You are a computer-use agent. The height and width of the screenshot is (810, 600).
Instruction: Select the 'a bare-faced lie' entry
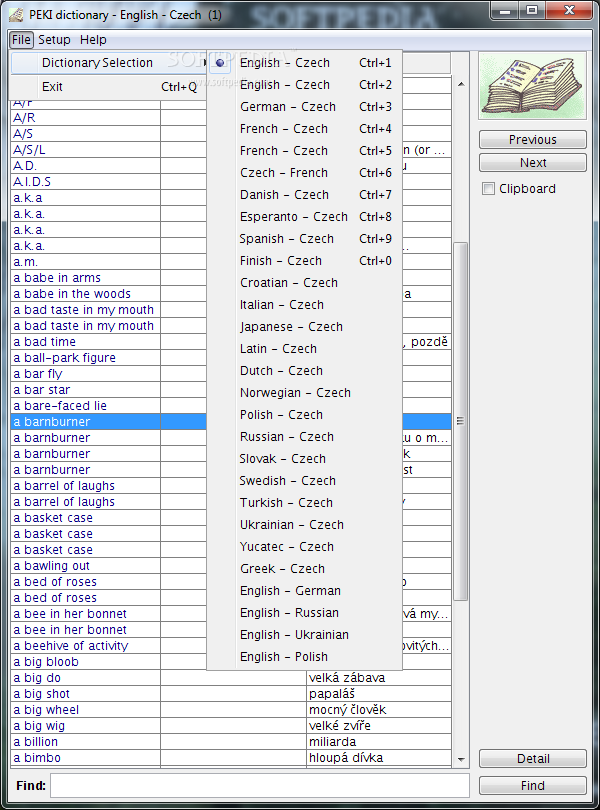[x=86, y=406]
